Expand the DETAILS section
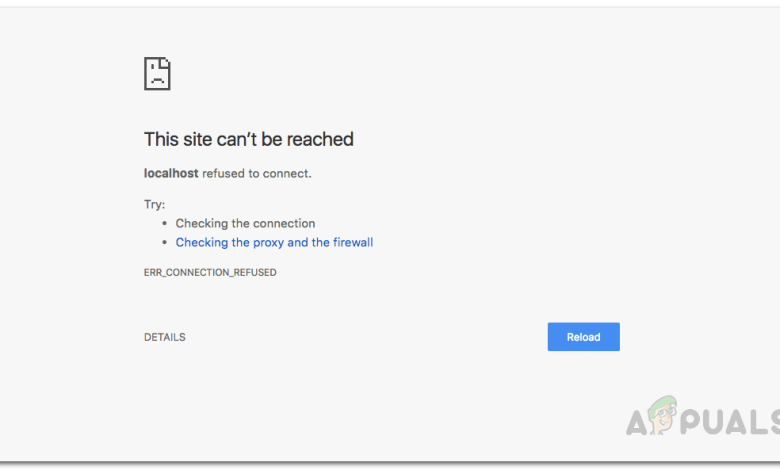Viewport: 780px width, 470px height. pyautogui.click(x=164, y=337)
